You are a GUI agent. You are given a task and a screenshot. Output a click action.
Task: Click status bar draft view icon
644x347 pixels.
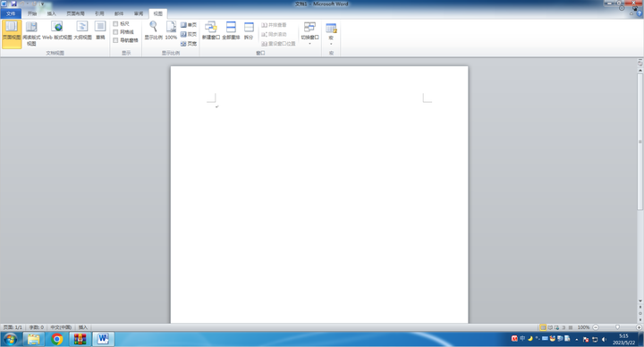[570, 327]
